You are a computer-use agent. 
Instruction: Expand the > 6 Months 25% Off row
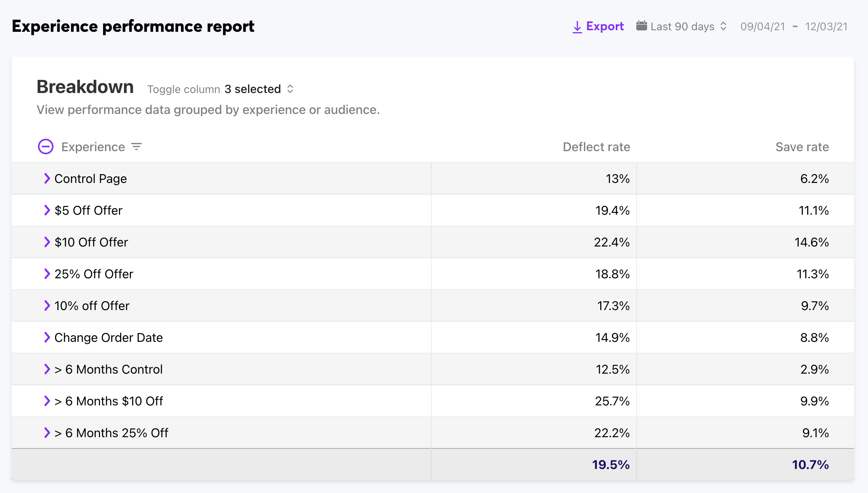(47, 433)
